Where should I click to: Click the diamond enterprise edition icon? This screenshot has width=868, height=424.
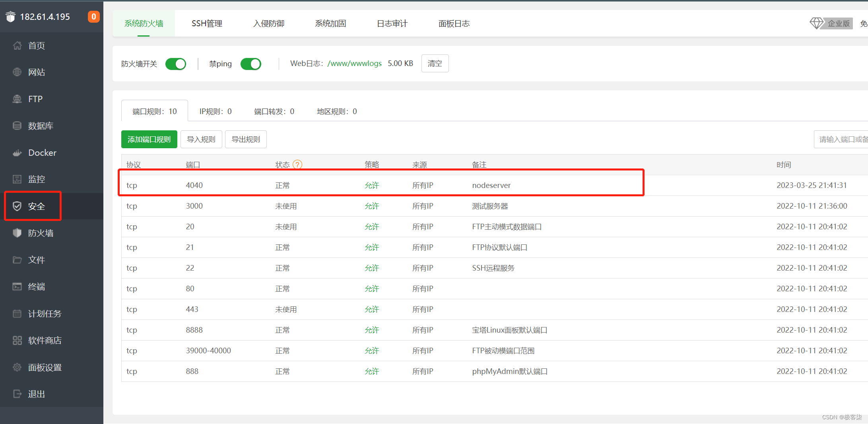tap(817, 23)
